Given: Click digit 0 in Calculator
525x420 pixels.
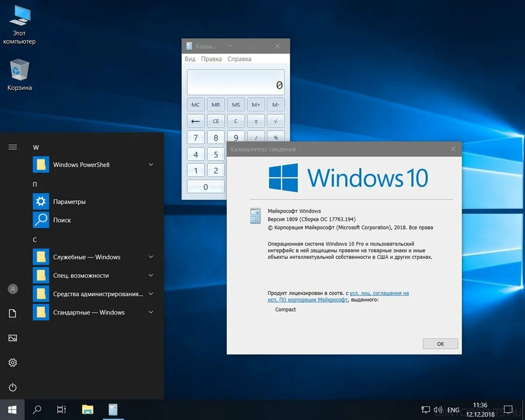Looking at the screenshot, I should [206, 187].
